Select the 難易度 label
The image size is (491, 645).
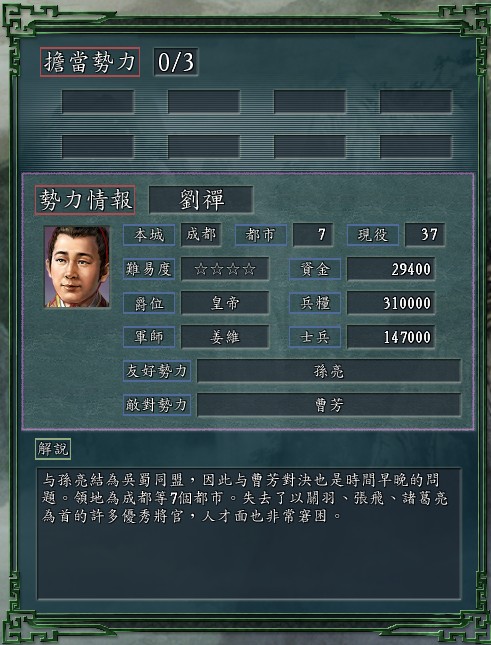click(x=149, y=269)
